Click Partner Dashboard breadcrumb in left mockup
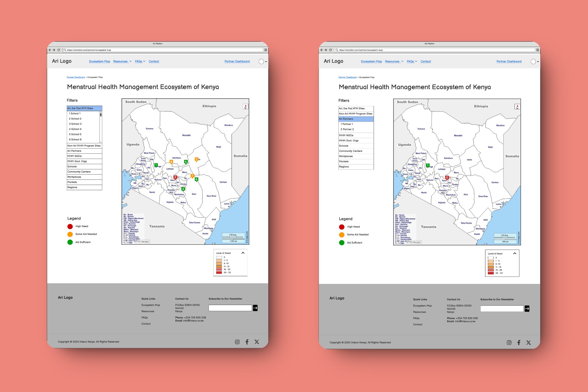This screenshot has height=392, width=588. pyautogui.click(x=76, y=77)
